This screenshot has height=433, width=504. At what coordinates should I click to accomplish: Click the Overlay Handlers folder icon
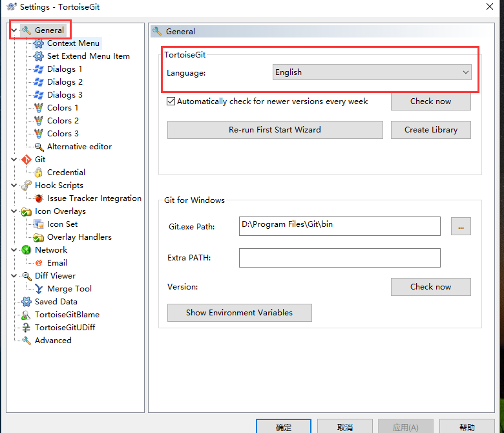point(39,237)
